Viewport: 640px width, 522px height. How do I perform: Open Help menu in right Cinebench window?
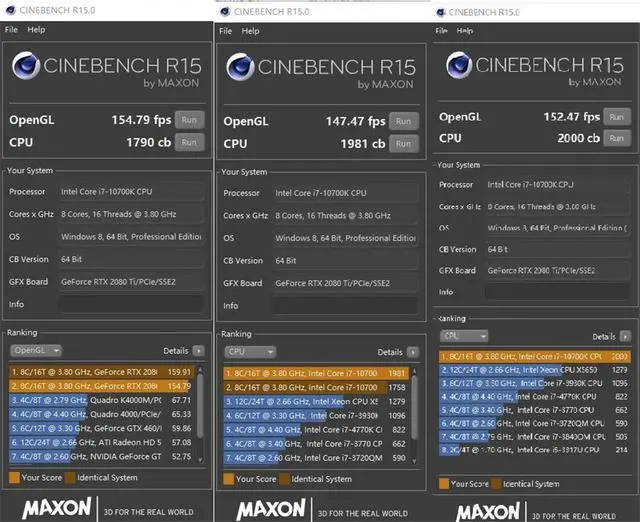(464, 31)
